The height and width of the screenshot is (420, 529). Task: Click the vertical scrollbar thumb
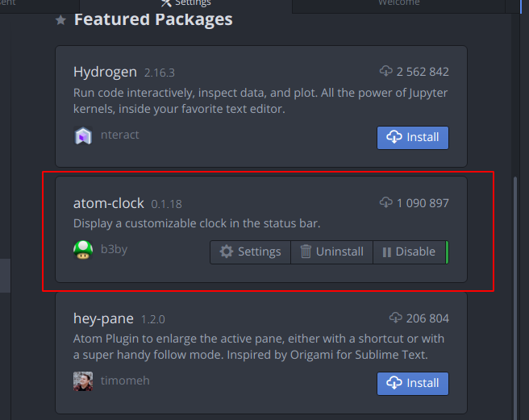tap(515, 297)
